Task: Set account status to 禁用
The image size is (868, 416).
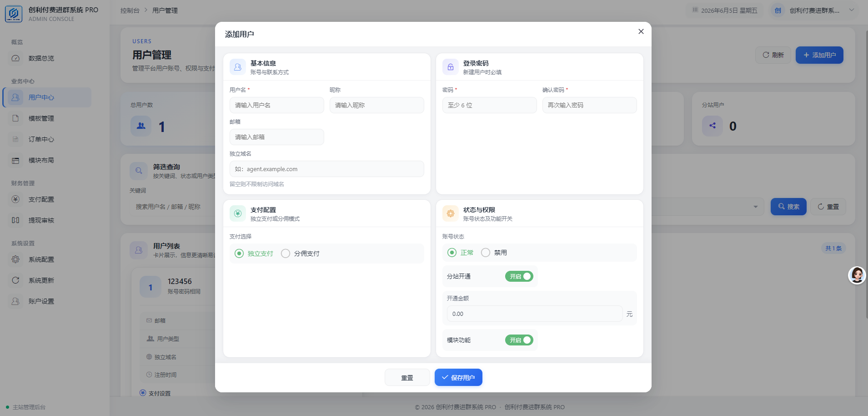Action: tap(494, 253)
